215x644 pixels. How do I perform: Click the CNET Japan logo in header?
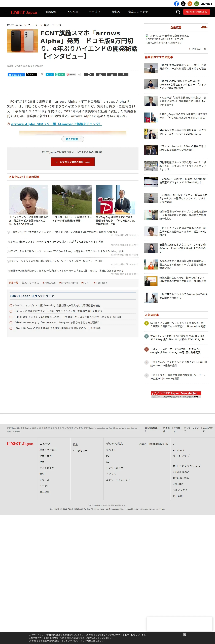tap(24, 12)
